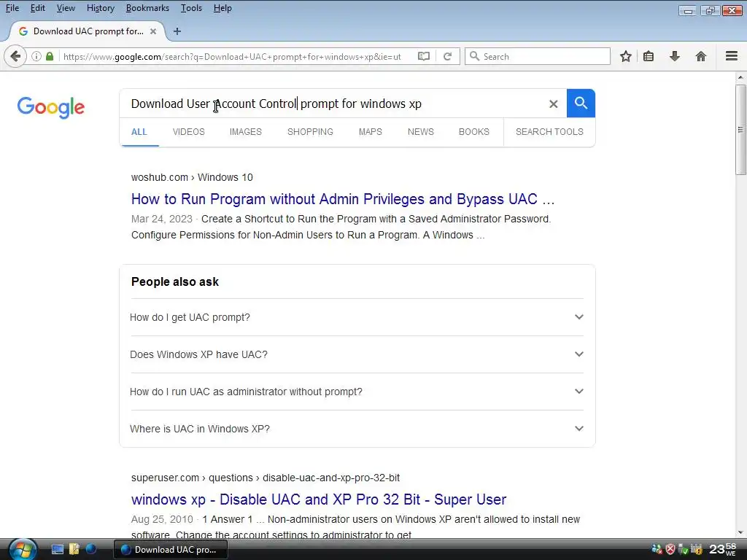Click into the Google search query field
This screenshot has height=560, width=747.
333,104
